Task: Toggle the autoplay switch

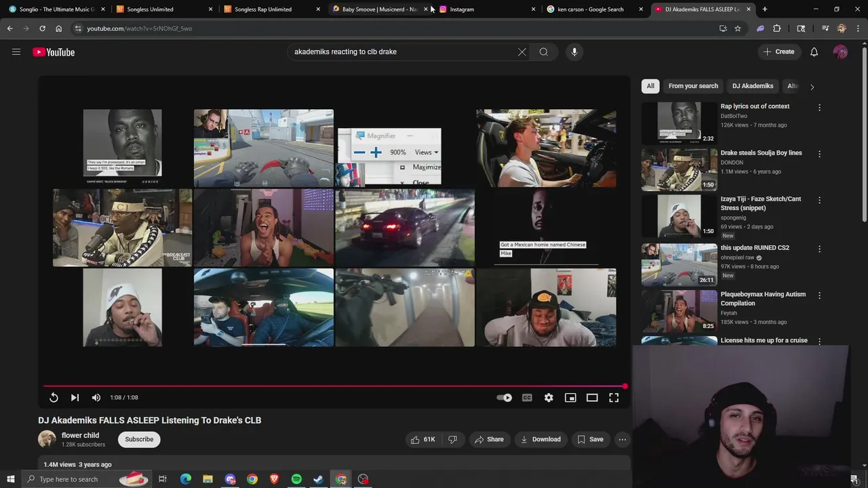Action: click(x=505, y=398)
